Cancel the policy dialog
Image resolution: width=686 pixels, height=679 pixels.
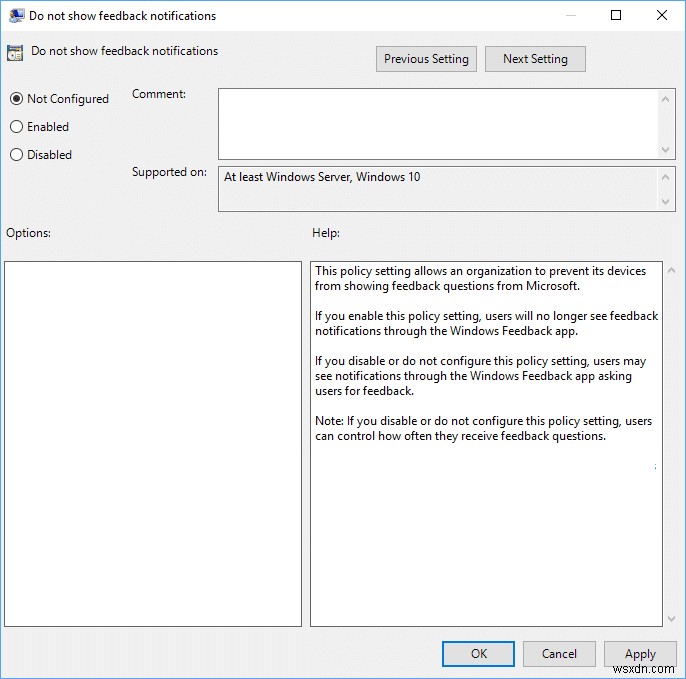(559, 654)
